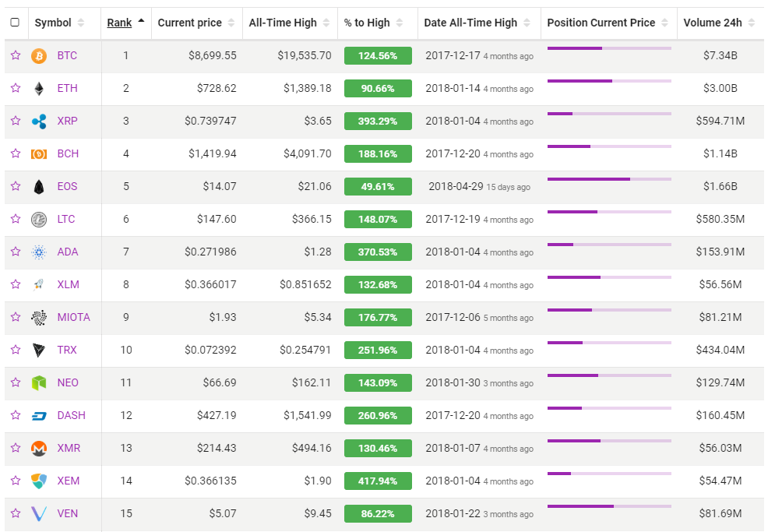Viewport: 768px width, 532px height.
Task: Click the NEO green cube logo
Action: click(39, 383)
